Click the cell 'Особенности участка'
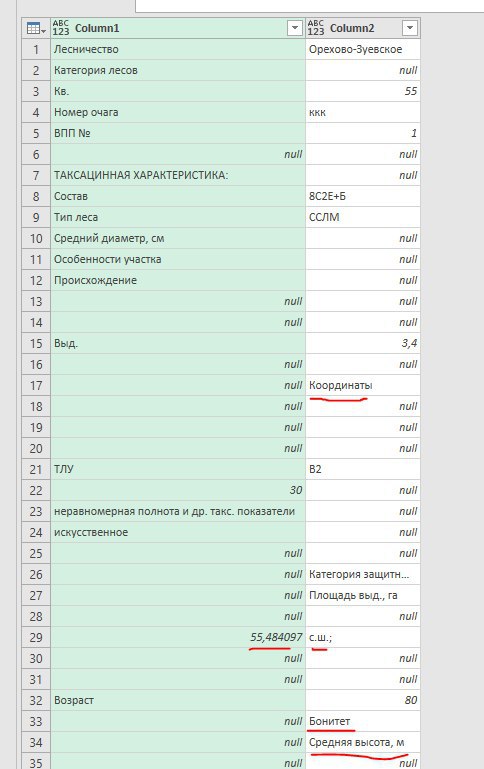484x769 pixels. 178,259
